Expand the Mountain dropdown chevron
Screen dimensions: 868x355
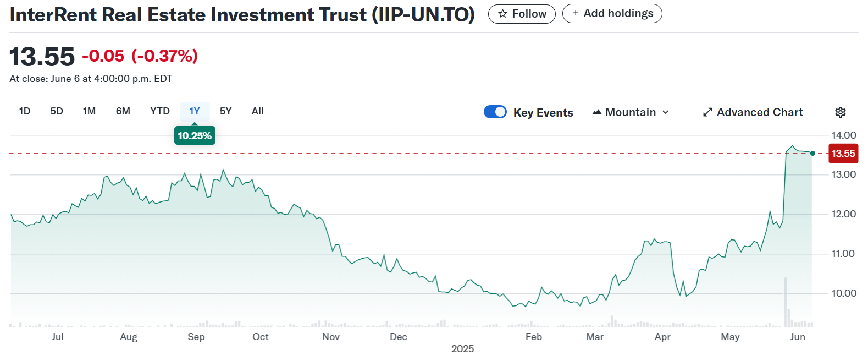(666, 112)
